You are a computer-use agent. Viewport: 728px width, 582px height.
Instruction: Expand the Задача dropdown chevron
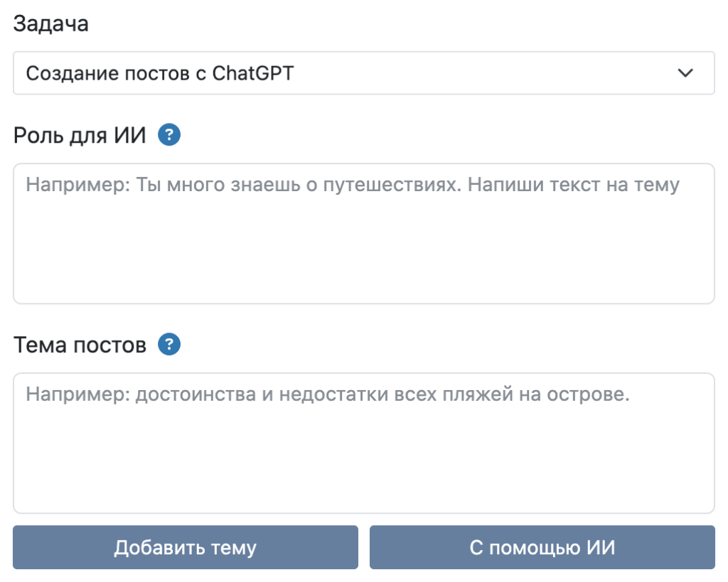(685, 73)
